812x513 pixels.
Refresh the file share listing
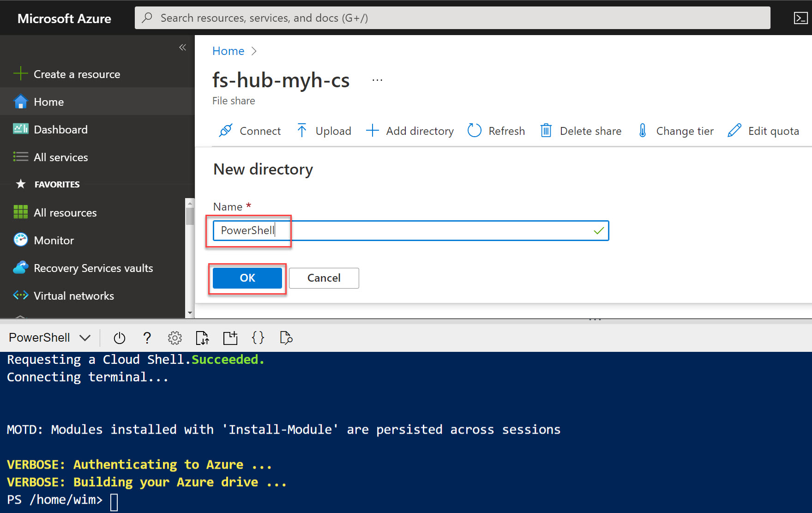click(496, 131)
